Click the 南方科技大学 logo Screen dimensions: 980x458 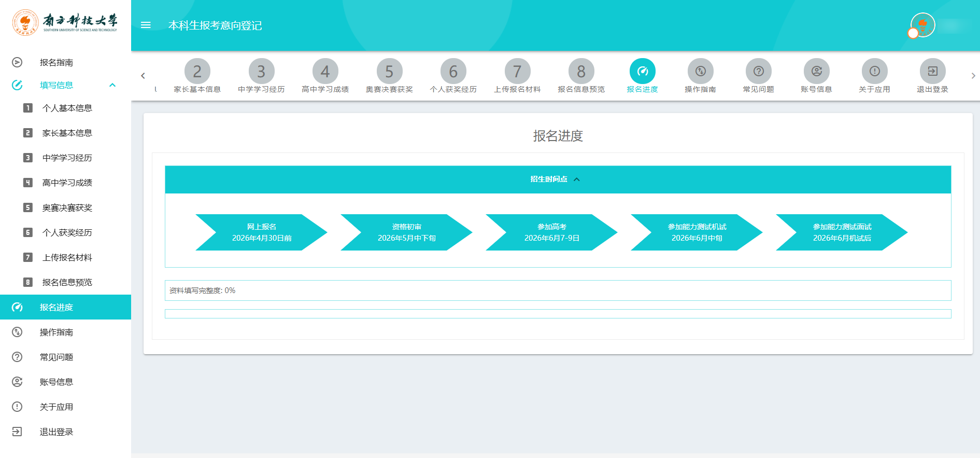tap(65, 23)
